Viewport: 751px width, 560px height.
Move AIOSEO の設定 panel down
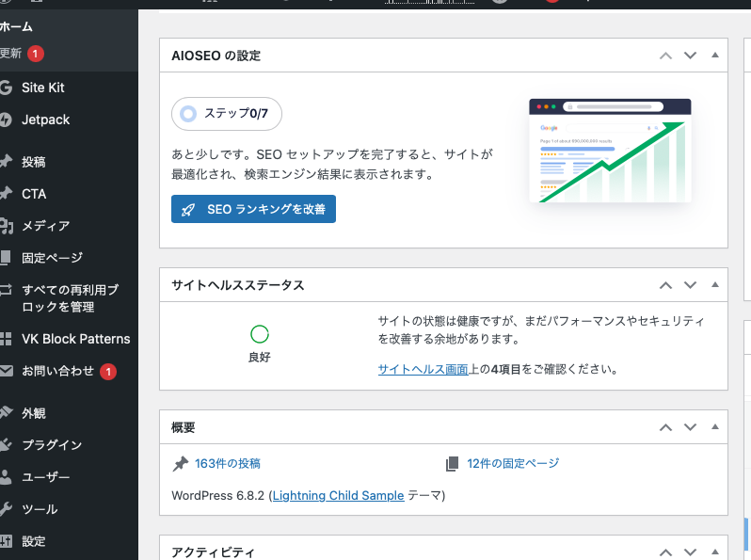pos(690,56)
